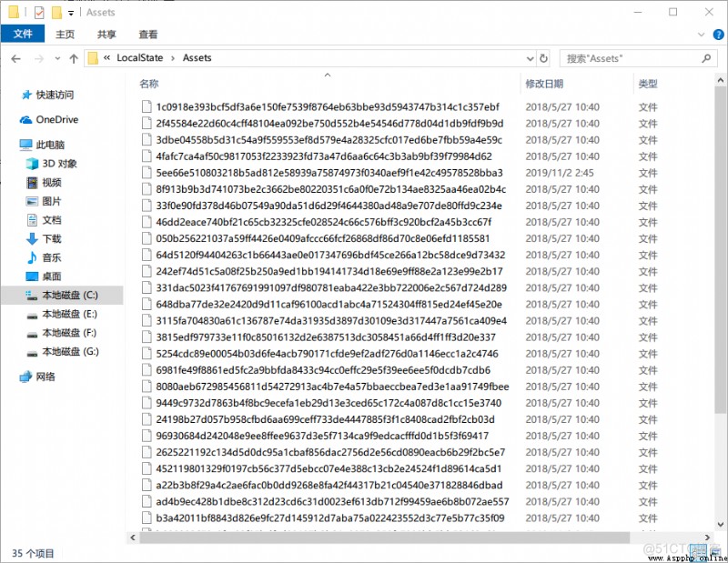Select file name starting with b3a42011bf8843

click(330, 518)
